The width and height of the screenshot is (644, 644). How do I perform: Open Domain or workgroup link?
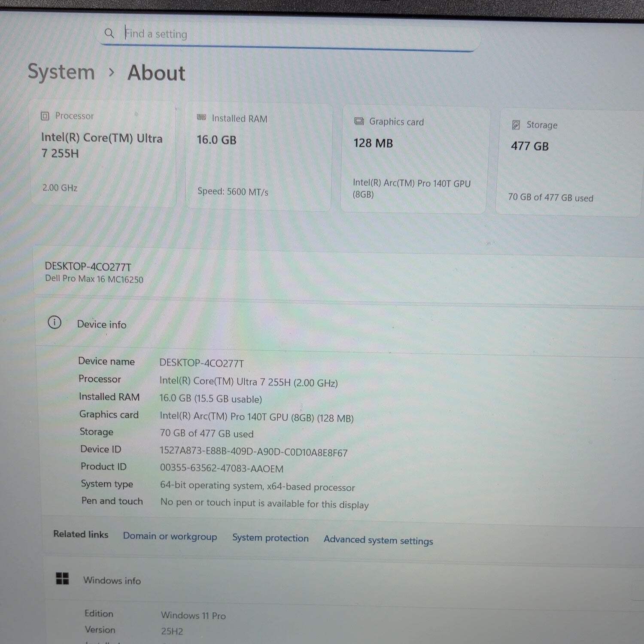[170, 536]
